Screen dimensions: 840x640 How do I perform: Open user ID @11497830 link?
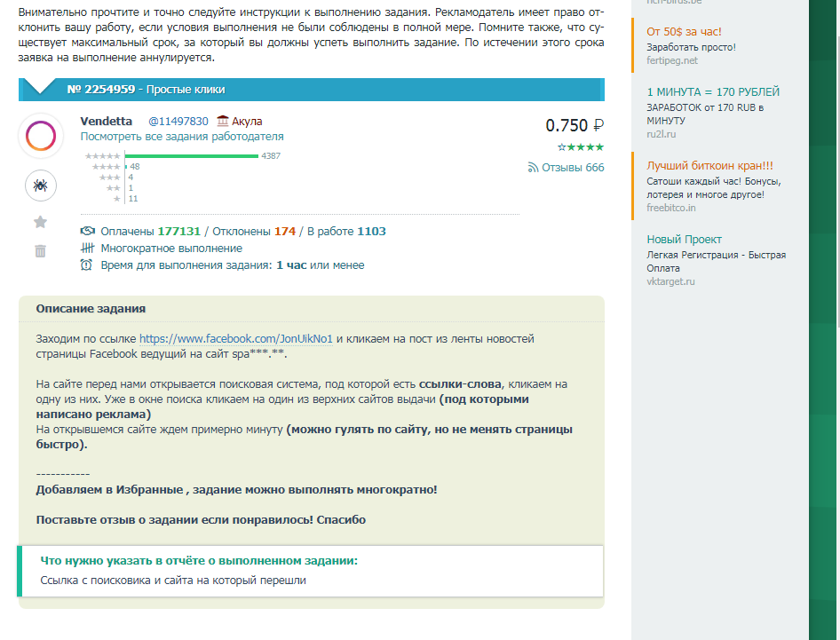(x=178, y=121)
